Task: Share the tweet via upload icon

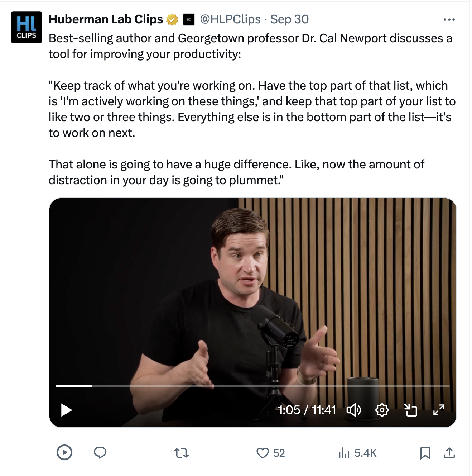Action: pyautogui.click(x=449, y=453)
